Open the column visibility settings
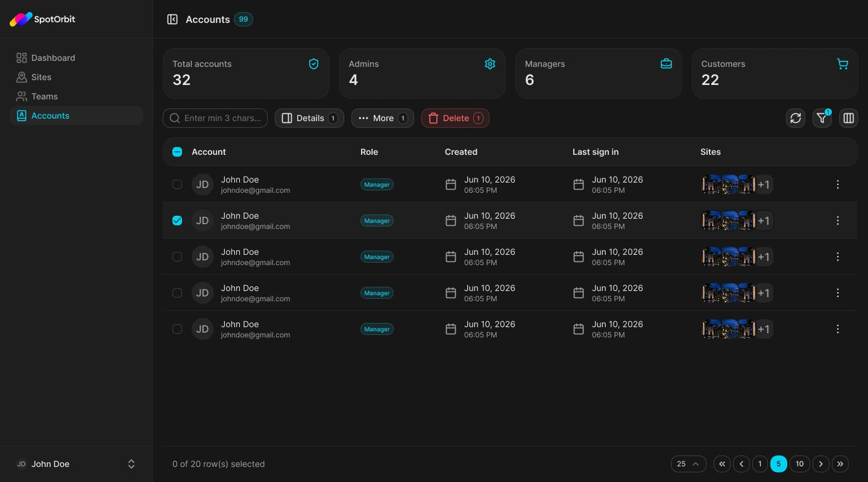Viewport: 868px width, 482px height. [x=849, y=118]
